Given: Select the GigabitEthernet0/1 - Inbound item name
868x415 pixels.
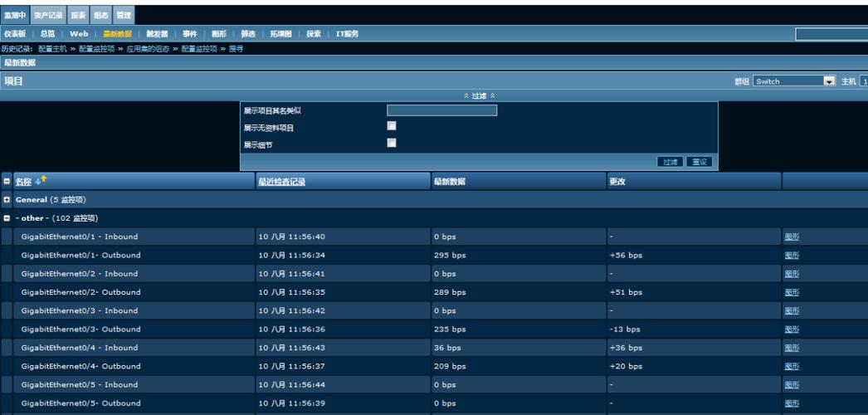Looking at the screenshot, I should (80, 237).
